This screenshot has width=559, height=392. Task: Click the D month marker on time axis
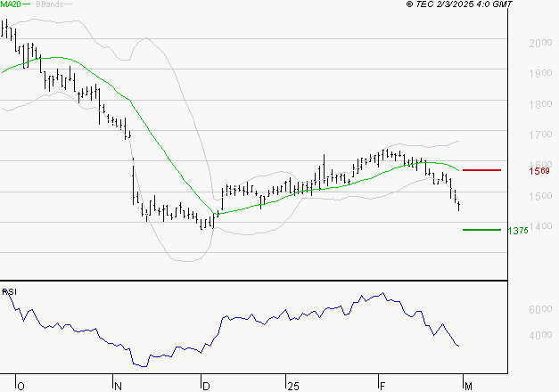click(x=206, y=387)
